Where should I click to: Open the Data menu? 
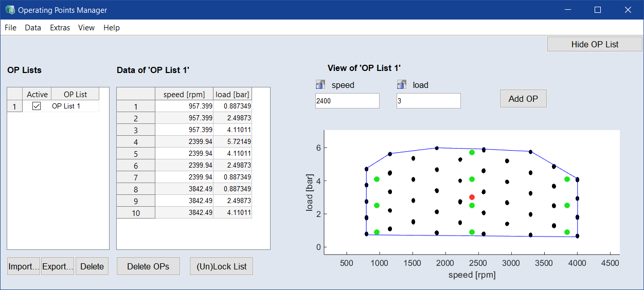pyautogui.click(x=33, y=28)
